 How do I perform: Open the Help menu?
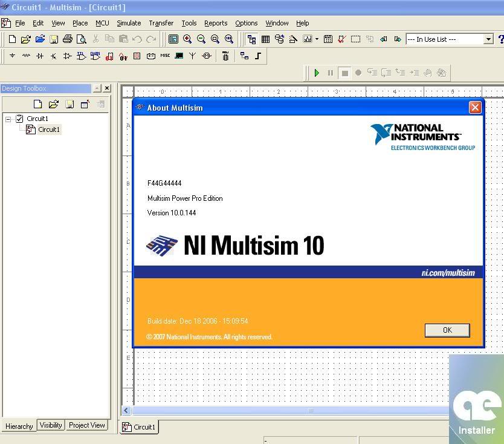[303, 23]
